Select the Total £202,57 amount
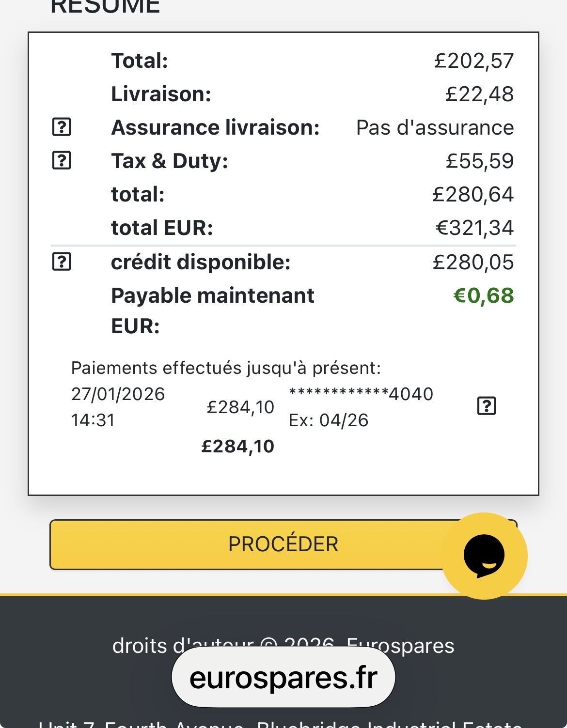This screenshot has width=567, height=728. point(473,61)
